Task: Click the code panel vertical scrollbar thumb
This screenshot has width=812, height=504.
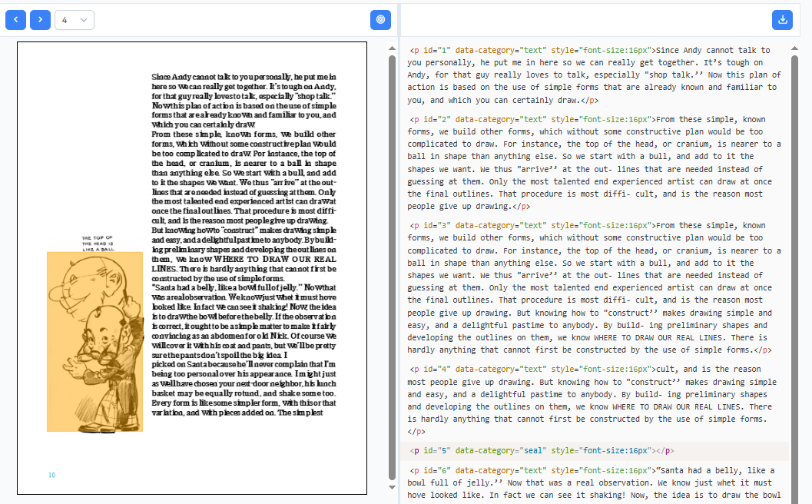Action: click(795, 280)
